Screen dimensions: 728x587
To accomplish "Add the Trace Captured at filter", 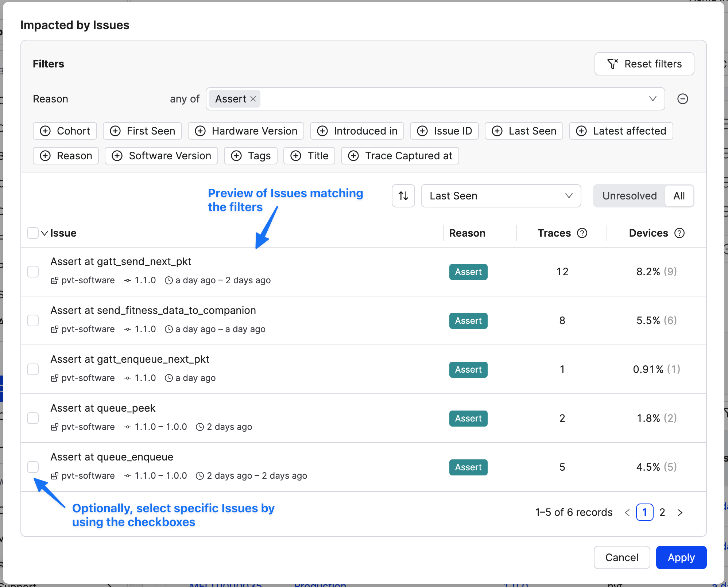I will (400, 156).
